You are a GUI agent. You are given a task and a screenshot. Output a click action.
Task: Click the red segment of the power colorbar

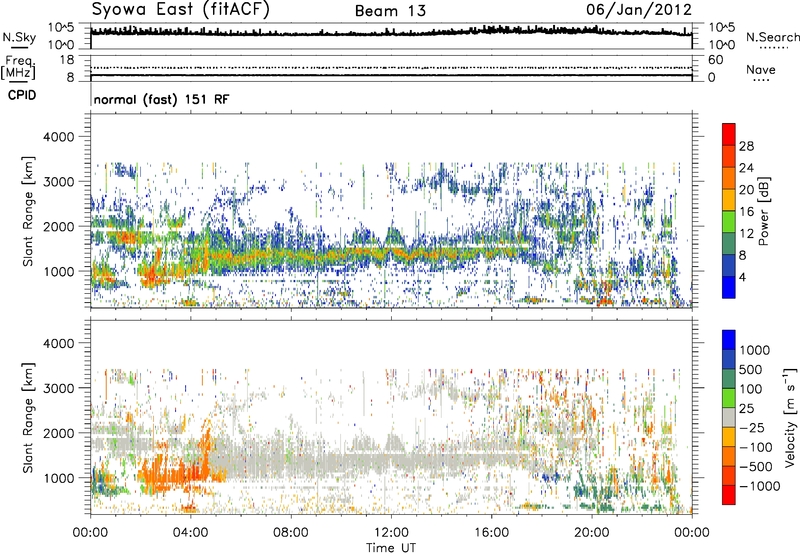tap(729, 134)
